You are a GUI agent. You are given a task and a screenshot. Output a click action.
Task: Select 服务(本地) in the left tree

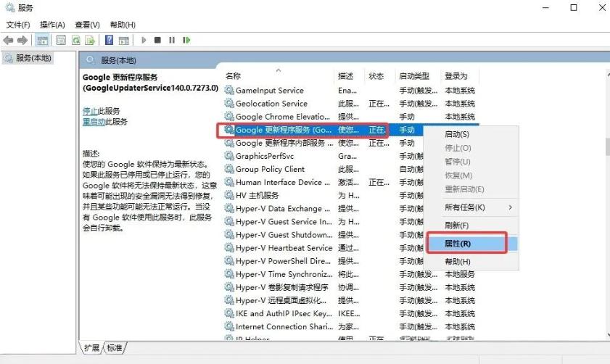33,58
